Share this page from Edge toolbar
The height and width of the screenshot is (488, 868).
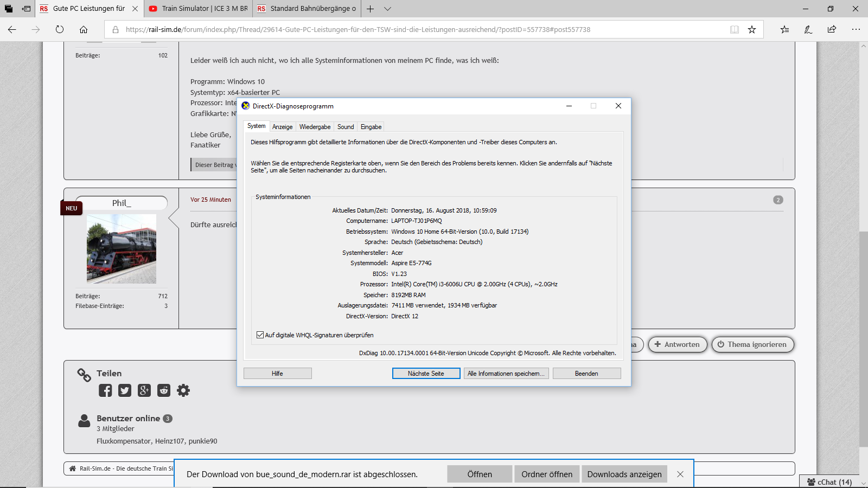coord(832,29)
